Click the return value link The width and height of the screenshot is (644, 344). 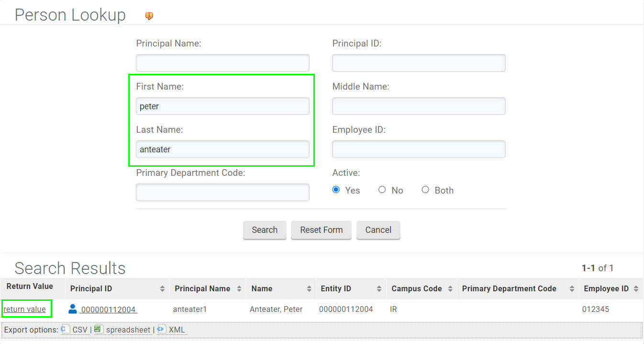pyautogui.click(x=25, y=310)
